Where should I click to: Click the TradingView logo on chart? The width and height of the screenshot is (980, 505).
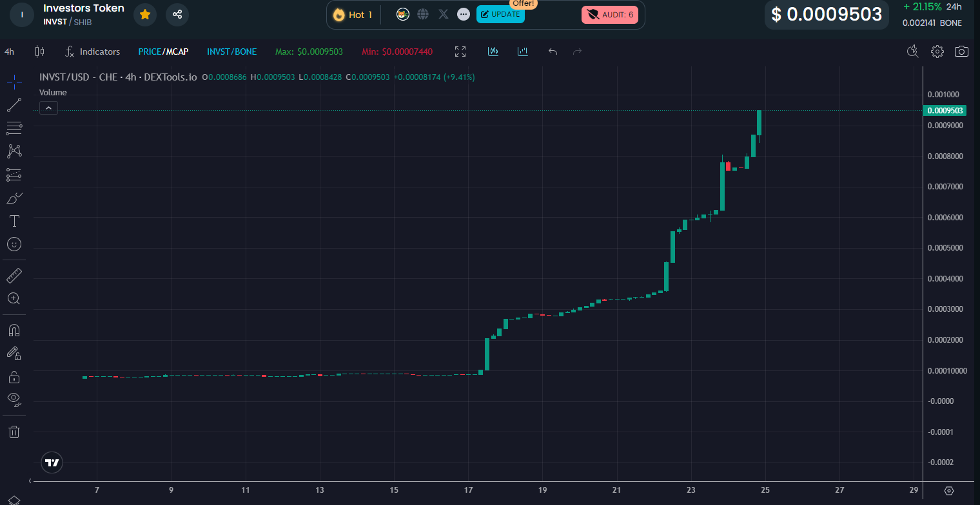point(52,462)
